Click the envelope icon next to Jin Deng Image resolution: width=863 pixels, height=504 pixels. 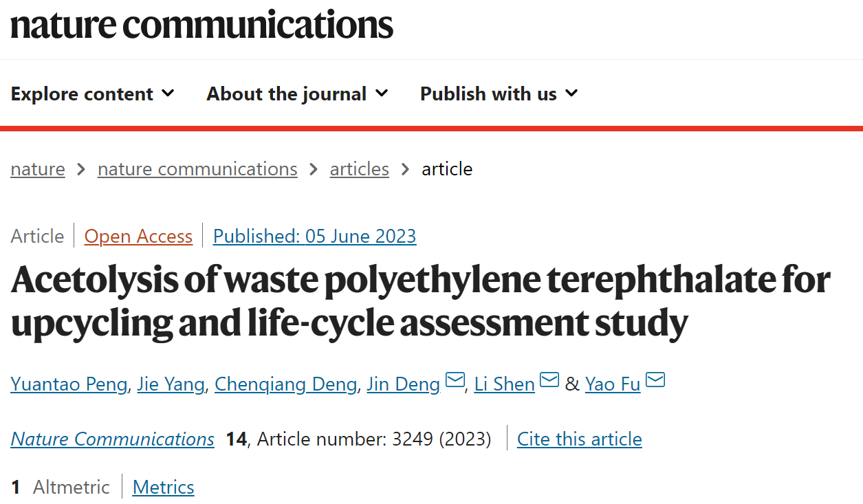pyautogui.click(x=455, y=380)
